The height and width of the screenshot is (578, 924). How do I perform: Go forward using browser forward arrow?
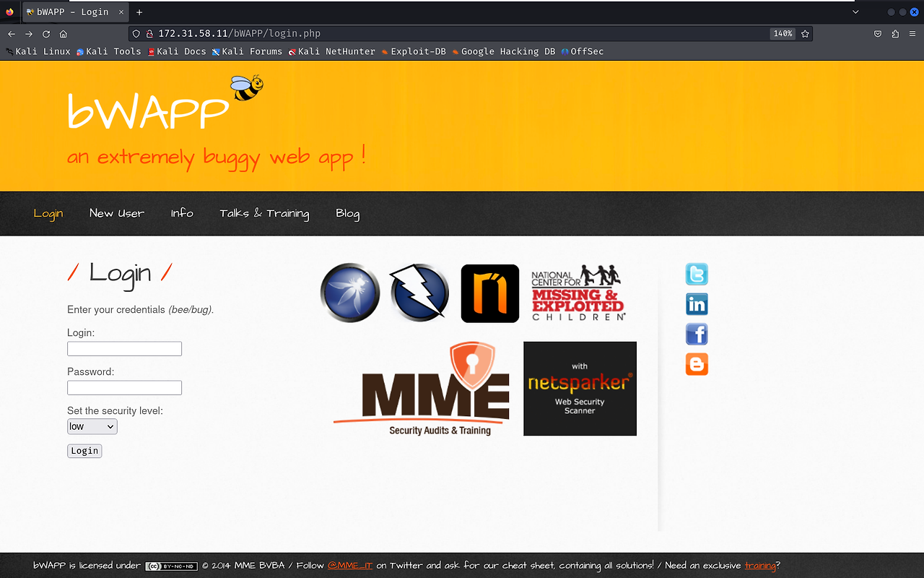pos(29,34)
